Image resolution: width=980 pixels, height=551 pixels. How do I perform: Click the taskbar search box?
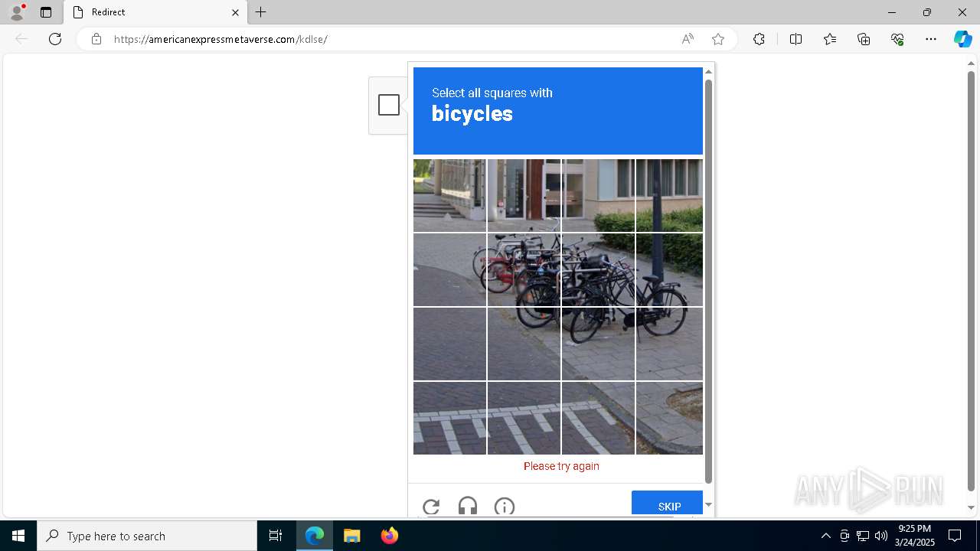tap(147, 536)
